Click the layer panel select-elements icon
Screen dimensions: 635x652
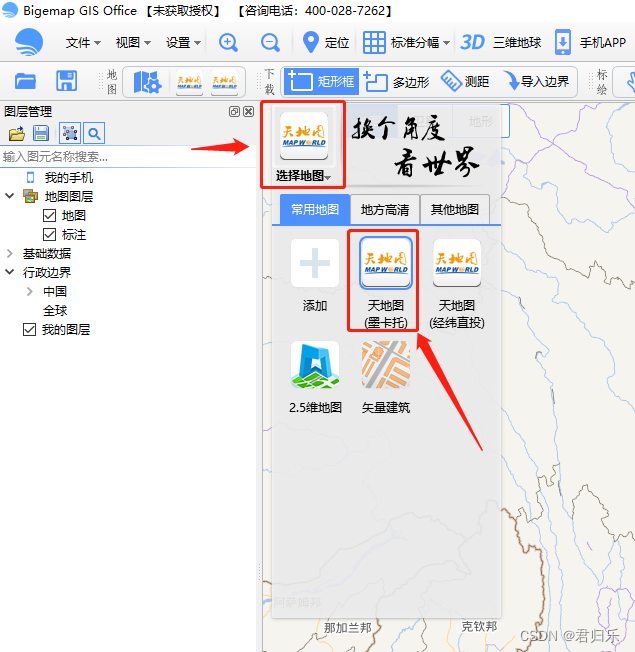tap(70, 133)
